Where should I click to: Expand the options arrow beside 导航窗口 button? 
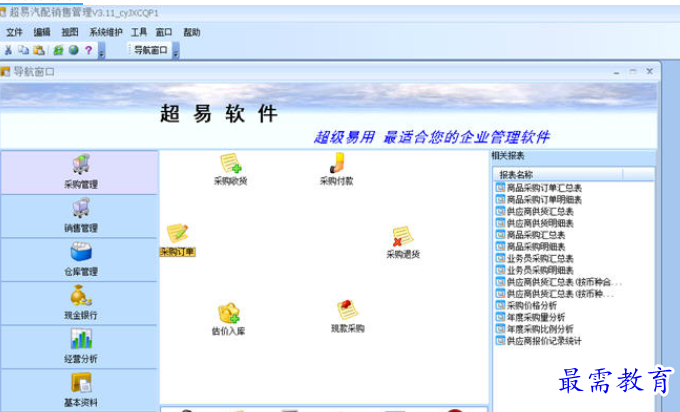tap(176, 51)
